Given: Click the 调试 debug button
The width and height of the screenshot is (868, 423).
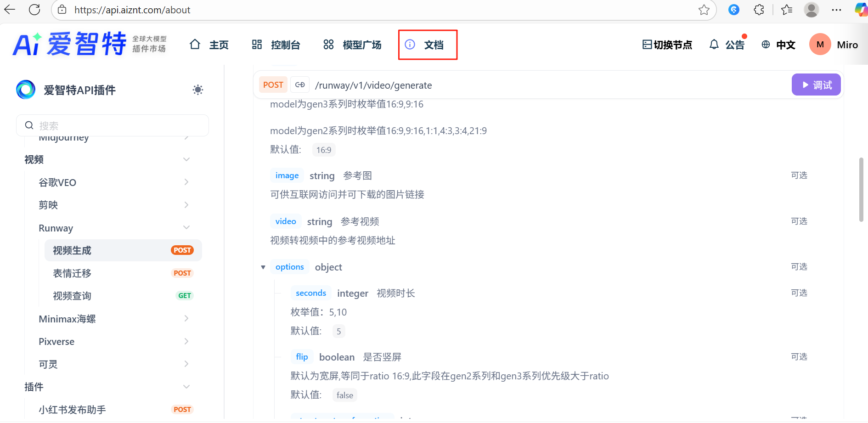Looking at the screenshot, I should [x=816, y=85].
